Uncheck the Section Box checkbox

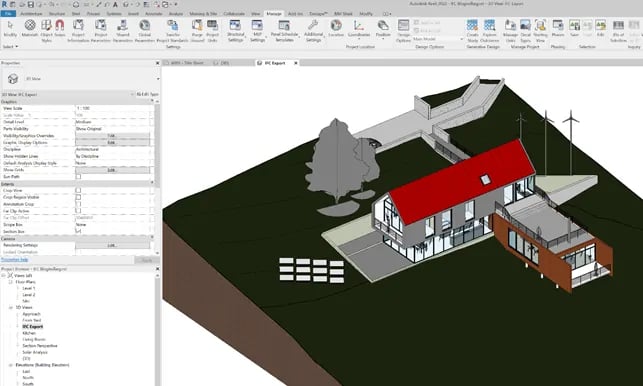(78, 231)
